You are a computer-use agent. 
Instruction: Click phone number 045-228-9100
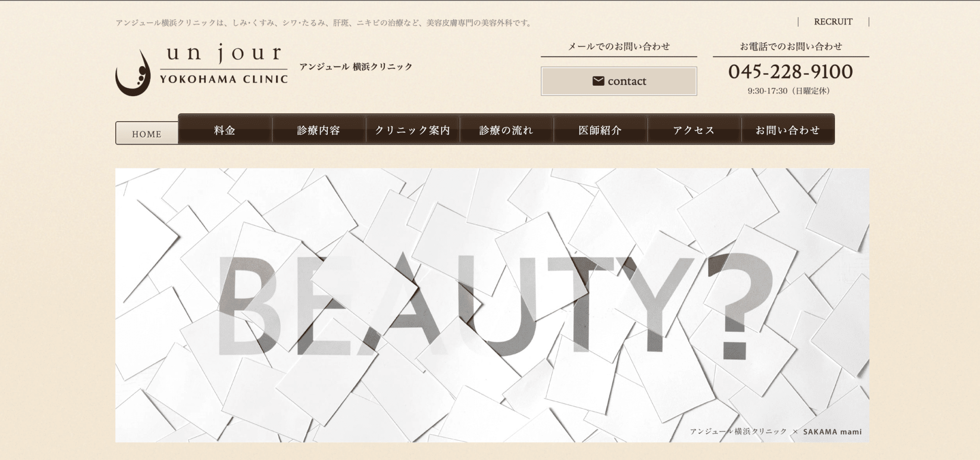tap(791, 72)
